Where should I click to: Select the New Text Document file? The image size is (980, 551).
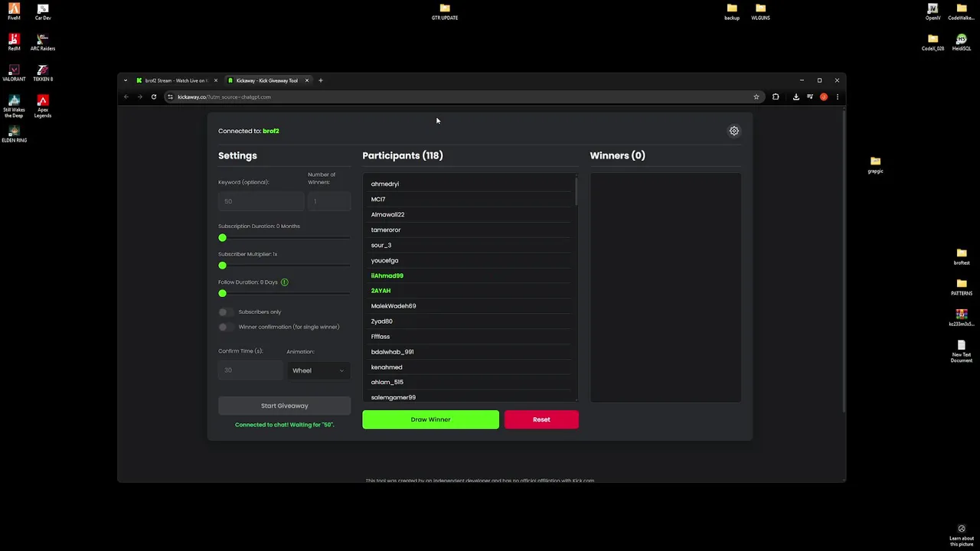962,351
